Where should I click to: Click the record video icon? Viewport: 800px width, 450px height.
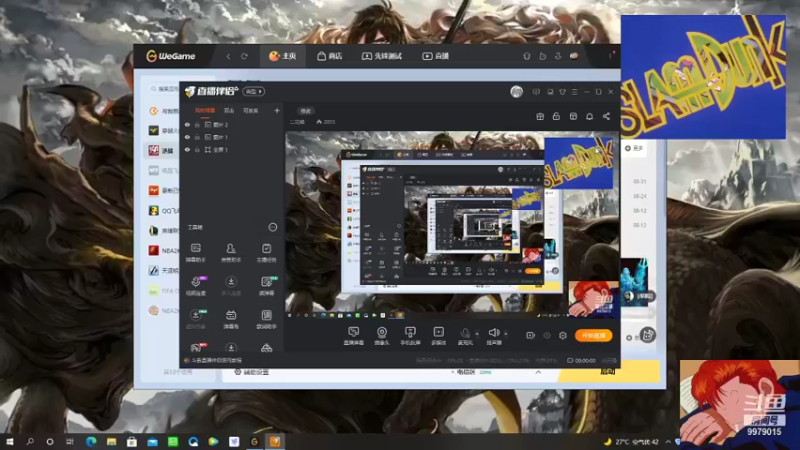click(531, 335)
